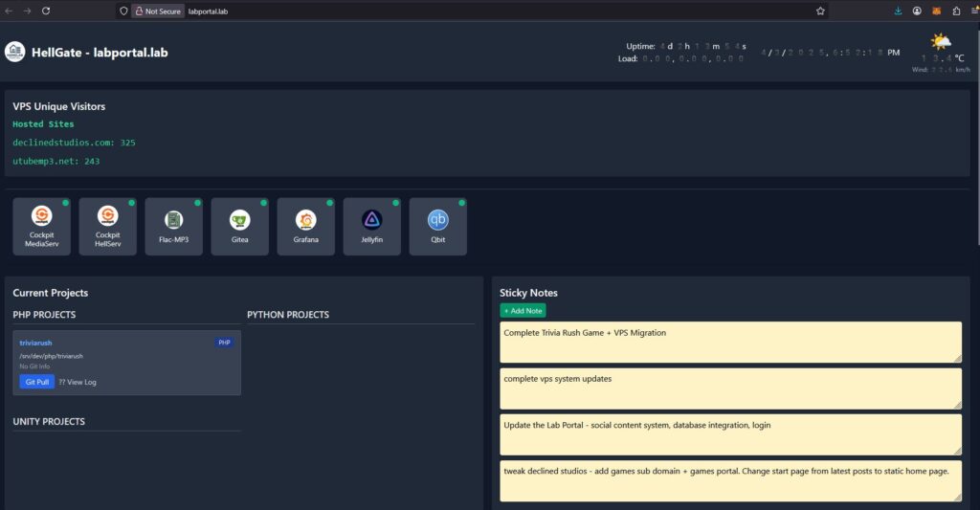The image size is (980, 510).
Task: Edit the Complete Trivia Rush Game note
Action: (730, 342)
